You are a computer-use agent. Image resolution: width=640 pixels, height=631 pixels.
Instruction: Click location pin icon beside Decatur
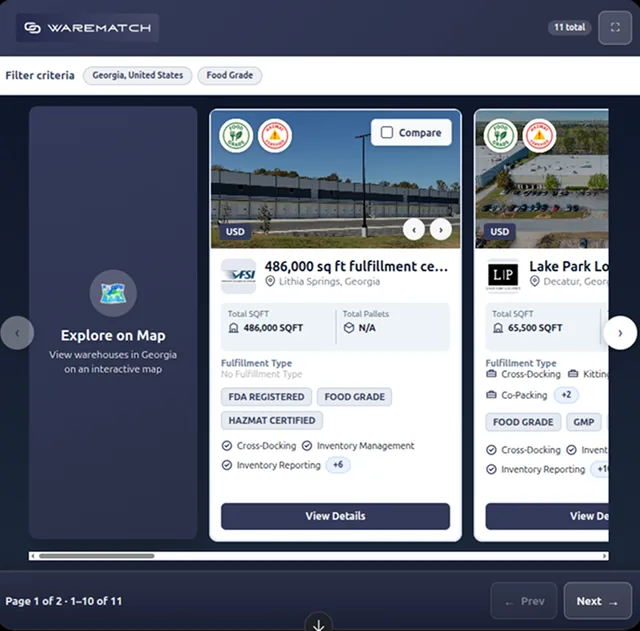534,281
